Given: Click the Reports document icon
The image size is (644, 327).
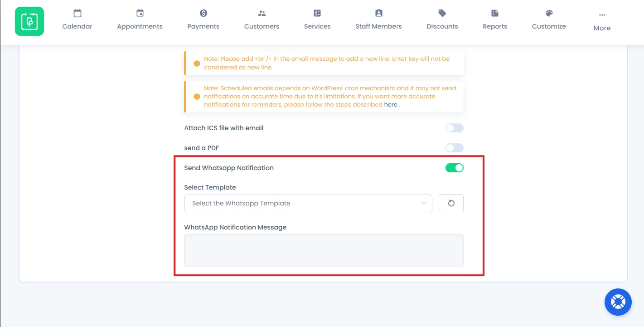Looking at the screenshot, I should coord(495,13).
